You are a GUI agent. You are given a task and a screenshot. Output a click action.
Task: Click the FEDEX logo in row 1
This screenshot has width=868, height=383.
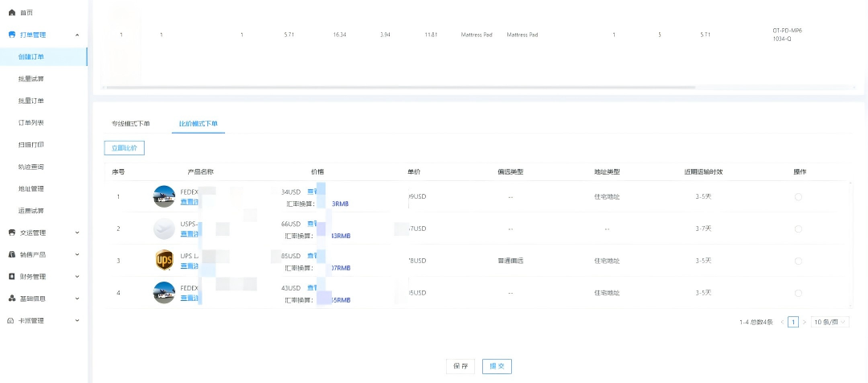(164, 196)
